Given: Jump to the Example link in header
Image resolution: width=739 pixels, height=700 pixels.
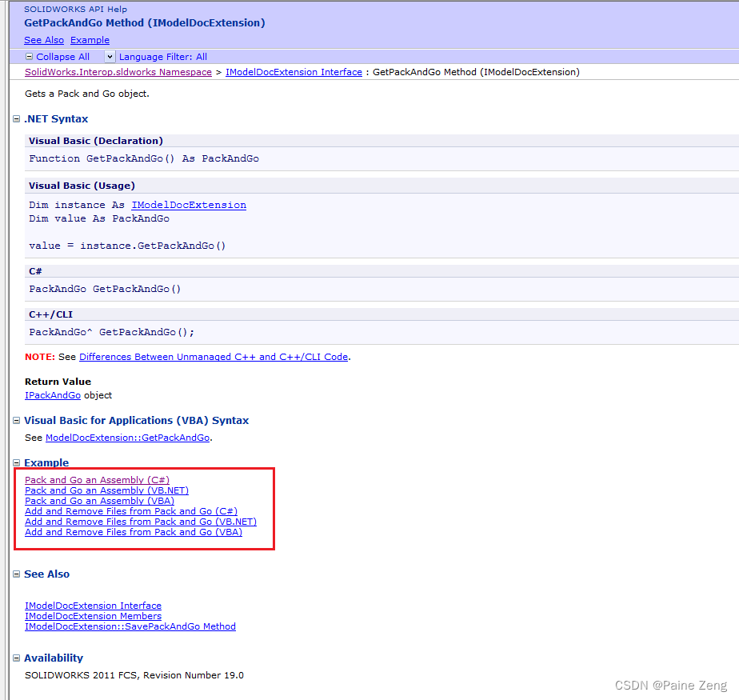Looking at the screenshot, I should 90,40.
